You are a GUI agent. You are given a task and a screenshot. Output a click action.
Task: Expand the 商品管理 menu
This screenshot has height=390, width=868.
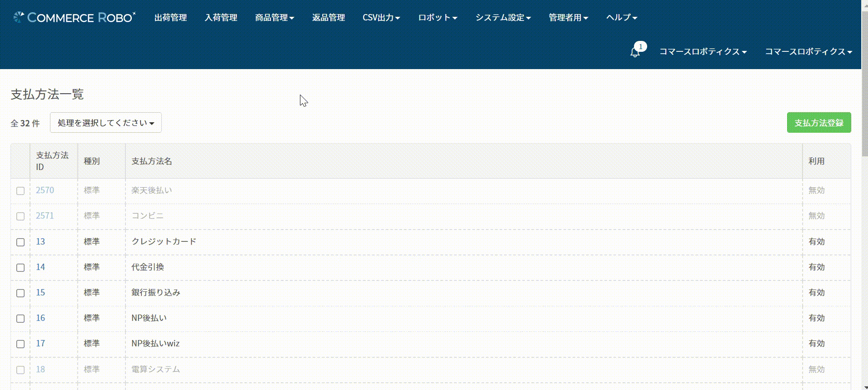click(x=274, y=17)
